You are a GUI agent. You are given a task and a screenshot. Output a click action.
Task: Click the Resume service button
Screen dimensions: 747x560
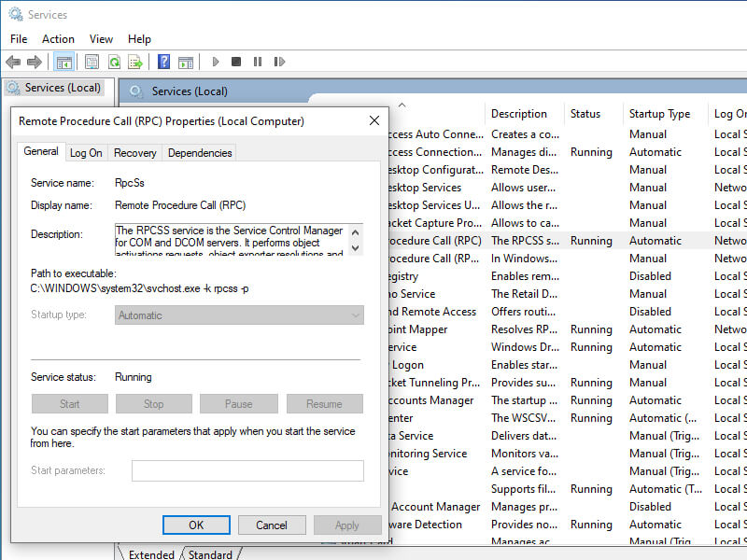pos(324,404)
